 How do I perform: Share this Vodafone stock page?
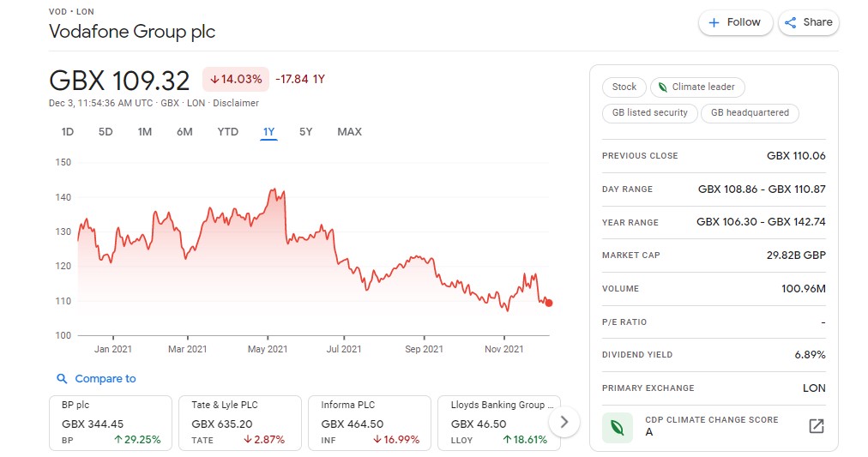point(809,22)
